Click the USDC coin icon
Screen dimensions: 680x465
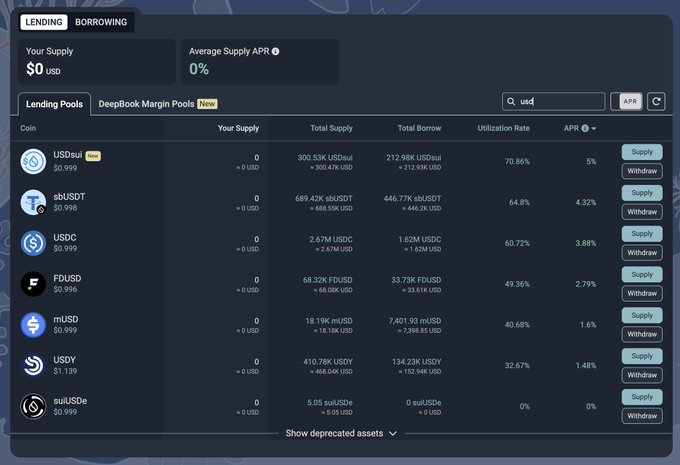point(33,243)
